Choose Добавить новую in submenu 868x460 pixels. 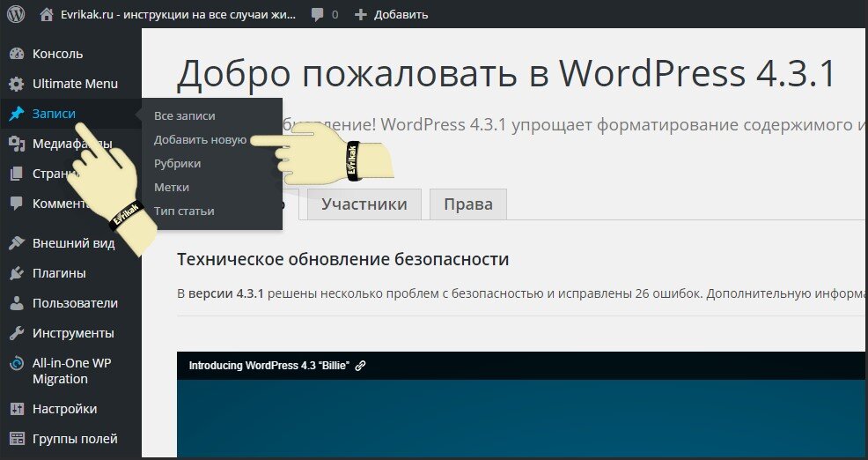tap(200, 139)
